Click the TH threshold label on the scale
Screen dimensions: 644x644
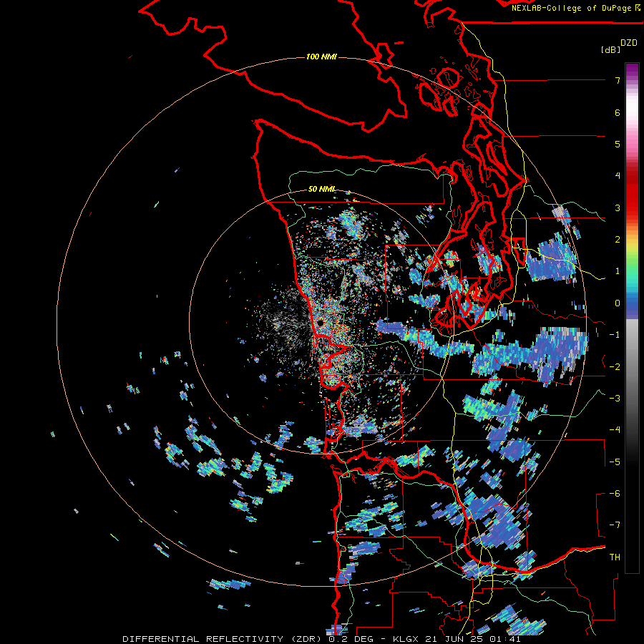(x=615, y=557)
